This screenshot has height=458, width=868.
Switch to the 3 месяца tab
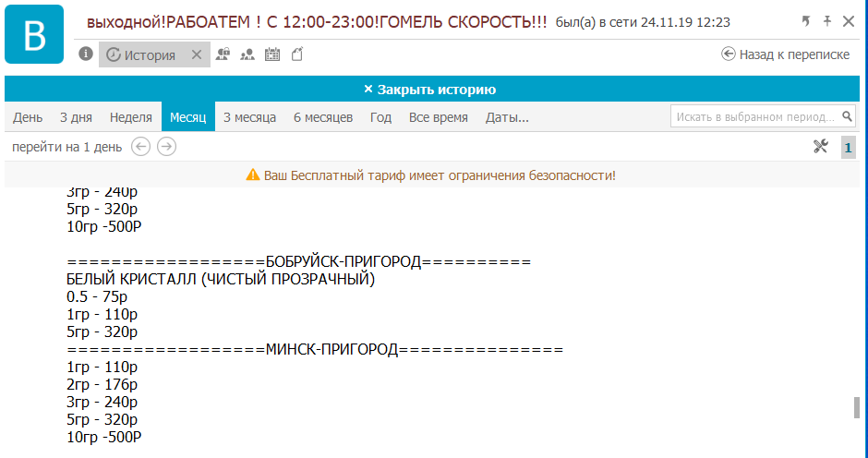tap(249, 117)
